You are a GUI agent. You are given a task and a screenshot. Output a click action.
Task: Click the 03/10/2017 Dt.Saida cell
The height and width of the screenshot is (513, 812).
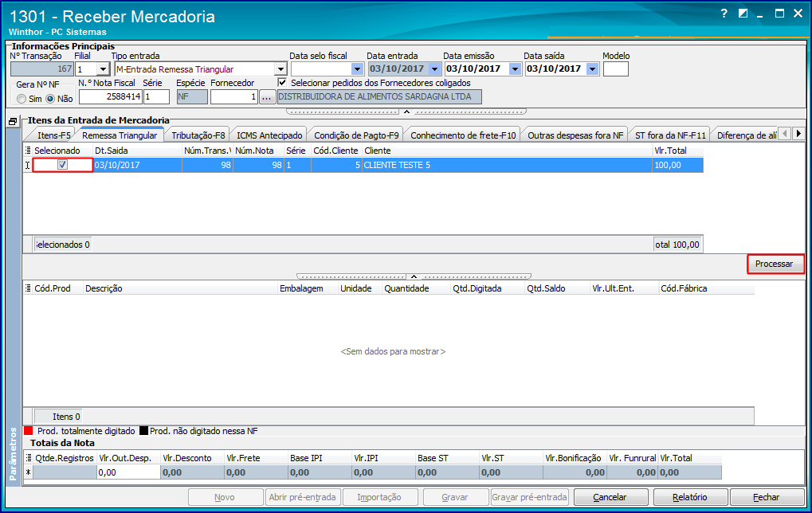pyautogui.click(x=137, y=165)
